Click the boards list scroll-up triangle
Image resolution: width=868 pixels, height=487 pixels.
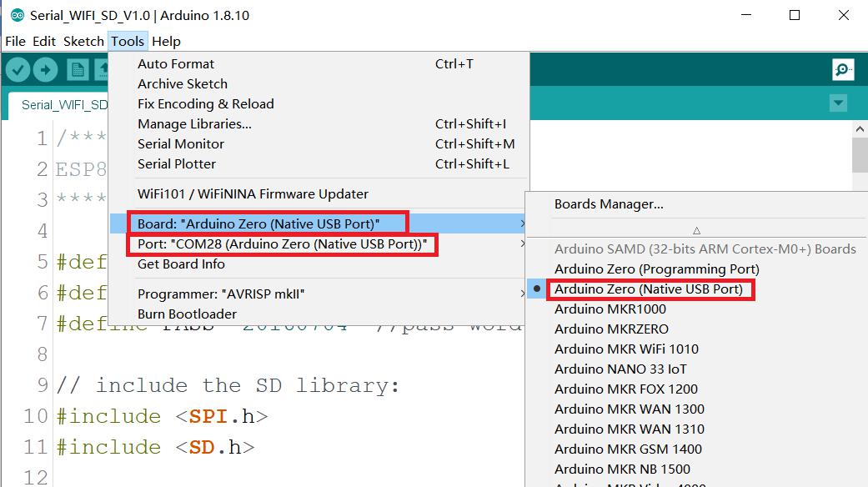(696, 231)
